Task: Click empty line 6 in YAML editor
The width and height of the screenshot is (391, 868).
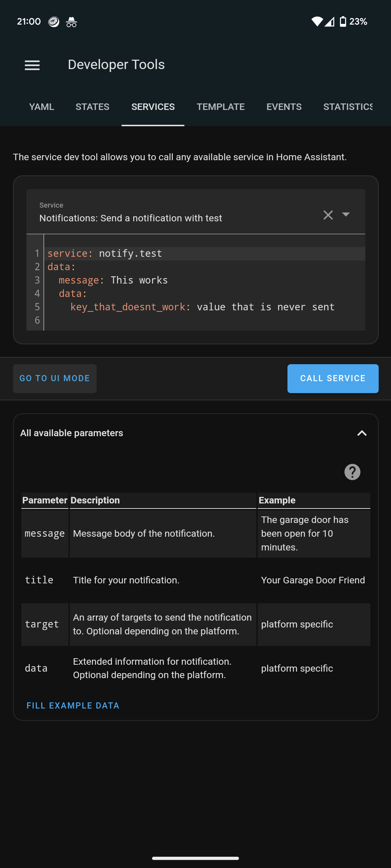Action: (205, 320)
